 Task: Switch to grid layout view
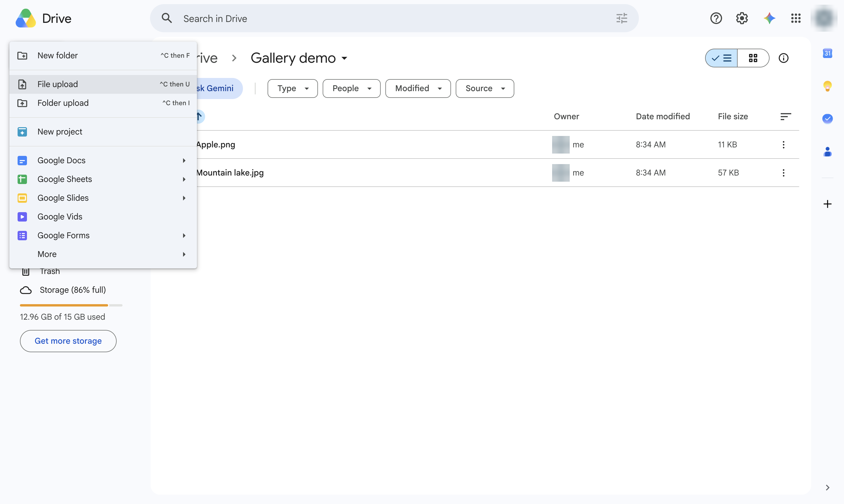click(x=753, y=58)
